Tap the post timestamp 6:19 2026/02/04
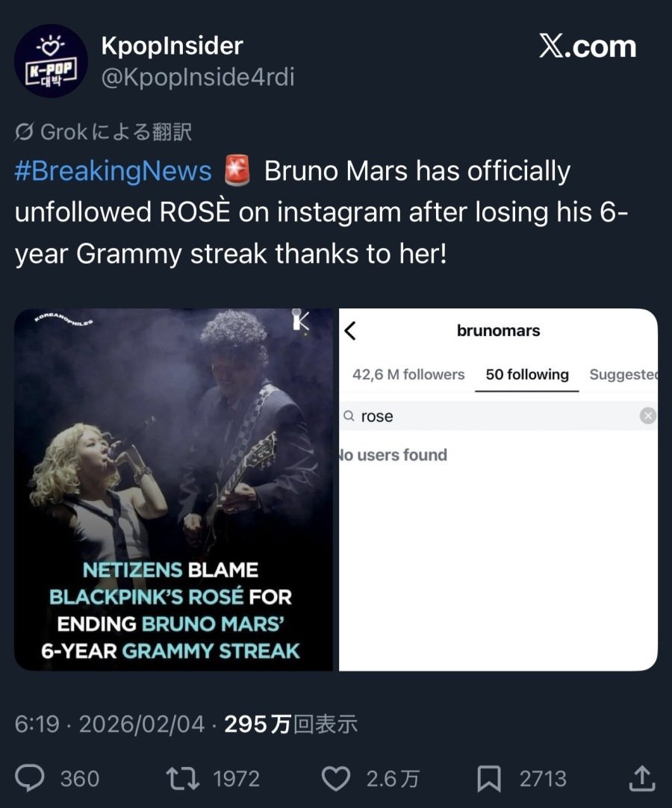 pyautogui.click(x=109, y=724)
